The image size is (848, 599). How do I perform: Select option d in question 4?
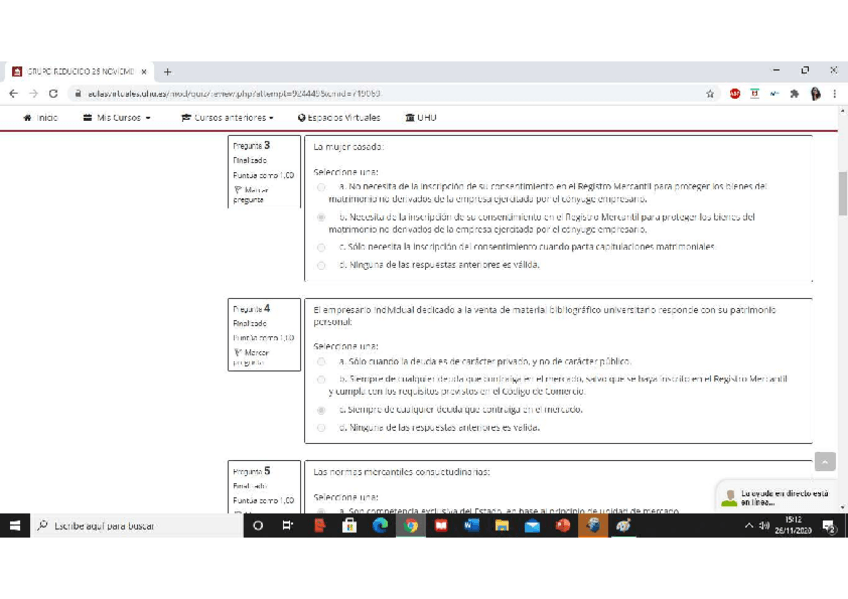pyautogui.click(x=321, y=428)
